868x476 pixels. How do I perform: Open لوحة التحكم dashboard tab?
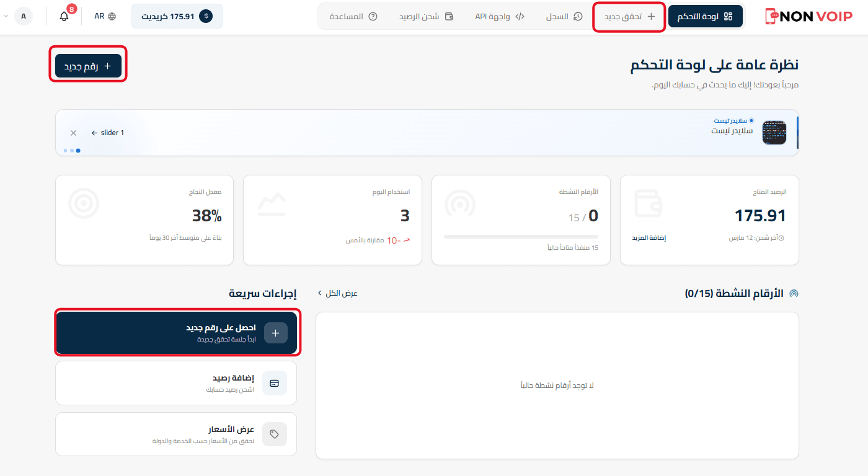(706, 16)
